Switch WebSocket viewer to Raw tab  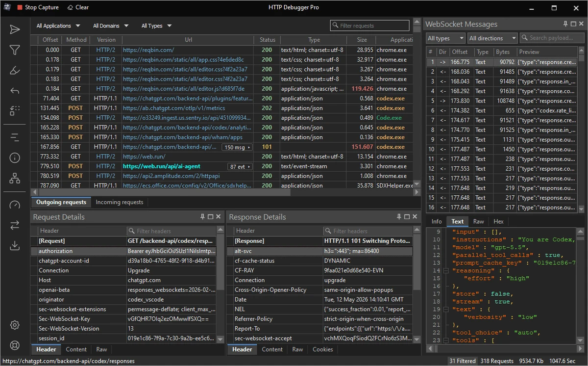click(x=478, y=221)
